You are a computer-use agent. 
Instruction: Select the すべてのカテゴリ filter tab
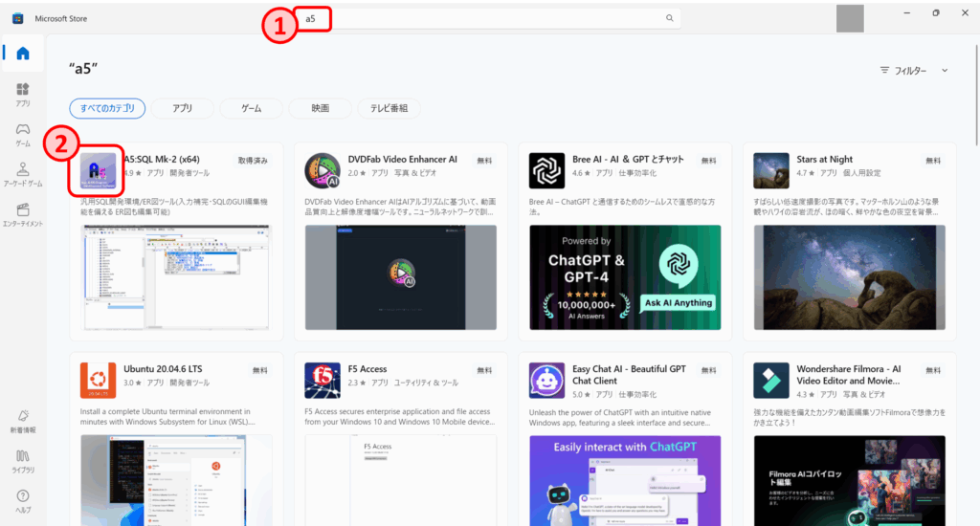click(x=107, y=108)
